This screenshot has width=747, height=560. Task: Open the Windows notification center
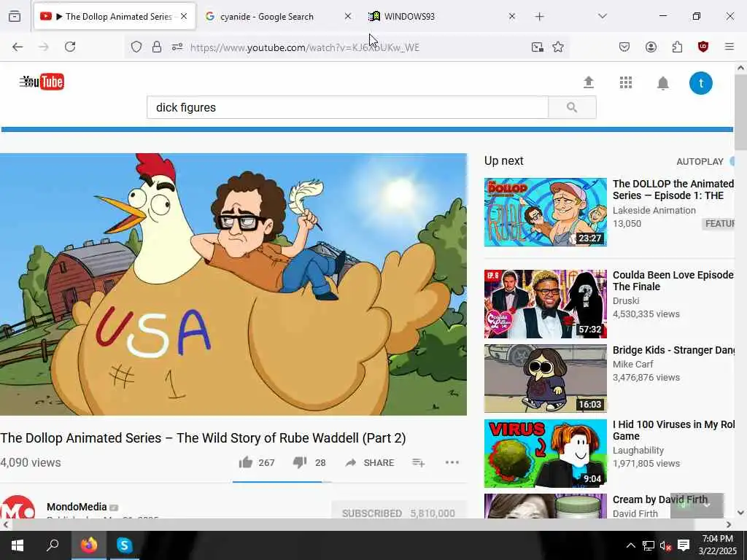[x=683, y=545]
